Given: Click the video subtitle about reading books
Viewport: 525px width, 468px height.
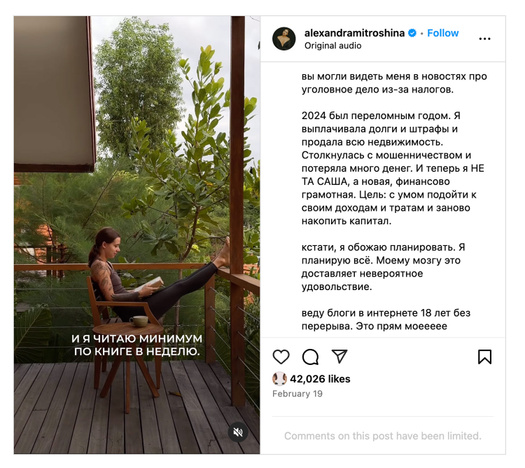Looking at the screenshot, I should click(137, 345).
